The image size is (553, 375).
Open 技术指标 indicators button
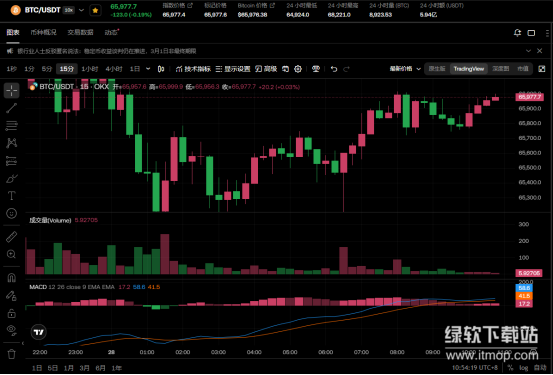(193, 69)
